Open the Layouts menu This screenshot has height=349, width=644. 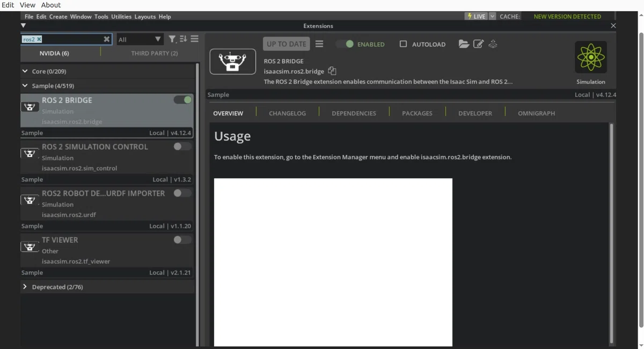(145, 17)
